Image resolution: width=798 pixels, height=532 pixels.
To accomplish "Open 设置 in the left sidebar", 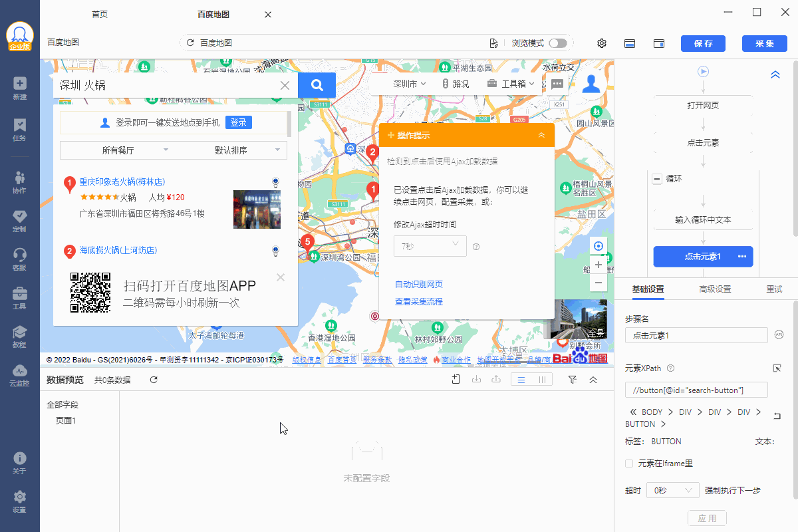I will 19,502.
